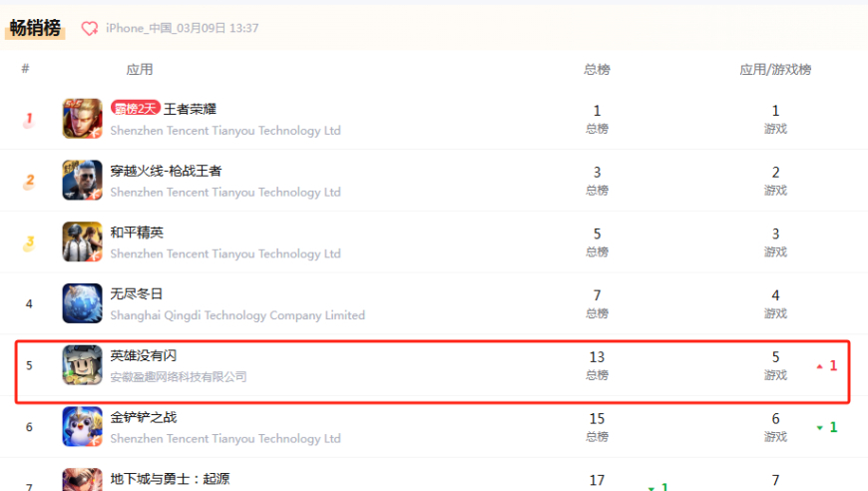Click 总榜 rank 7 for 无尽冬日
The height and width of the screenshot is (491, 868).
(597, 295)
